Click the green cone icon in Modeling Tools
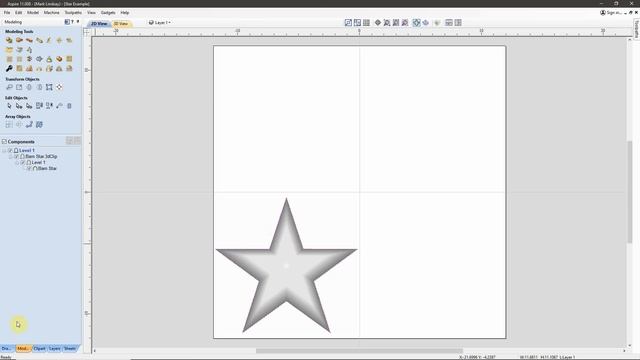 coord(49,59)
